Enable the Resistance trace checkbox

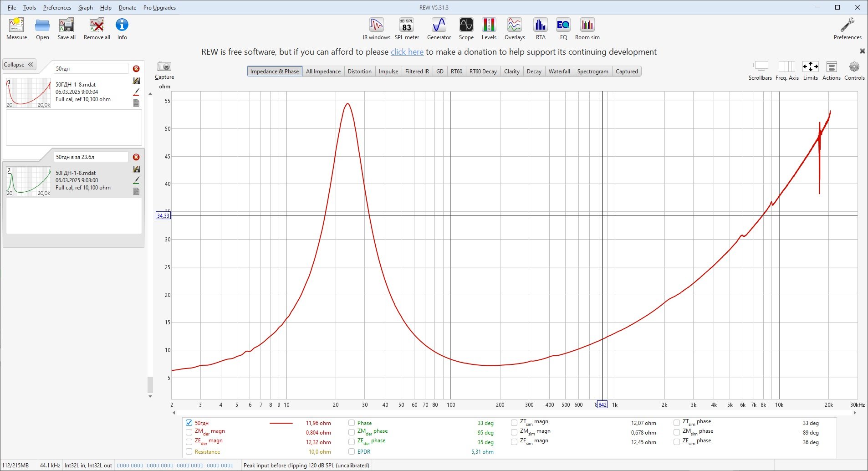(x=189, y=451)
